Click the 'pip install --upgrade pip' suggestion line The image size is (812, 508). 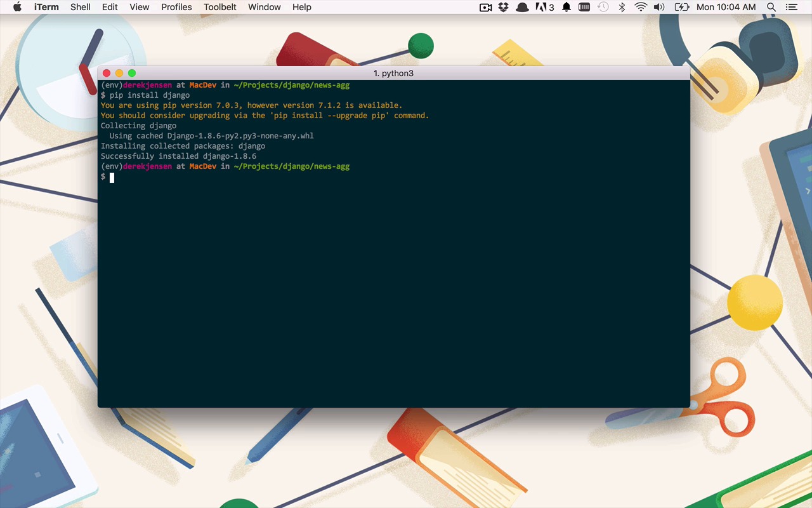point(265,116)
